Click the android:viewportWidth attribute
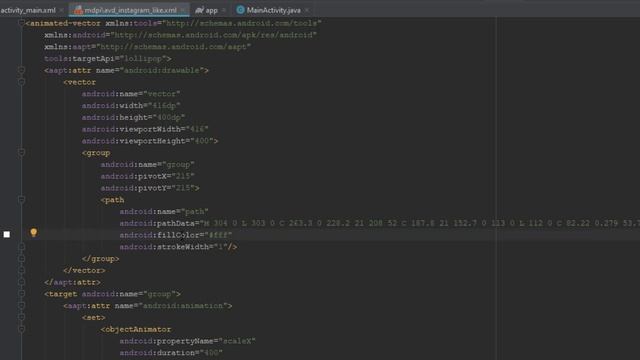 point(145,129)
